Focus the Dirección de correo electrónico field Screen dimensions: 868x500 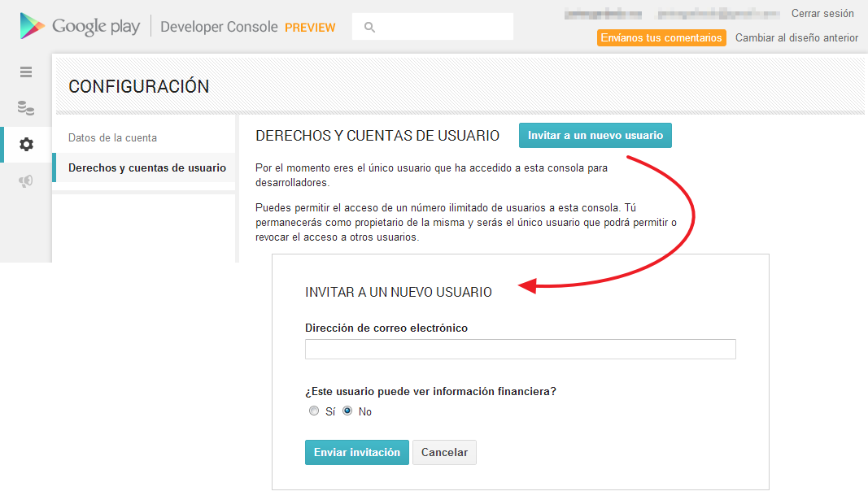point(520,349)
